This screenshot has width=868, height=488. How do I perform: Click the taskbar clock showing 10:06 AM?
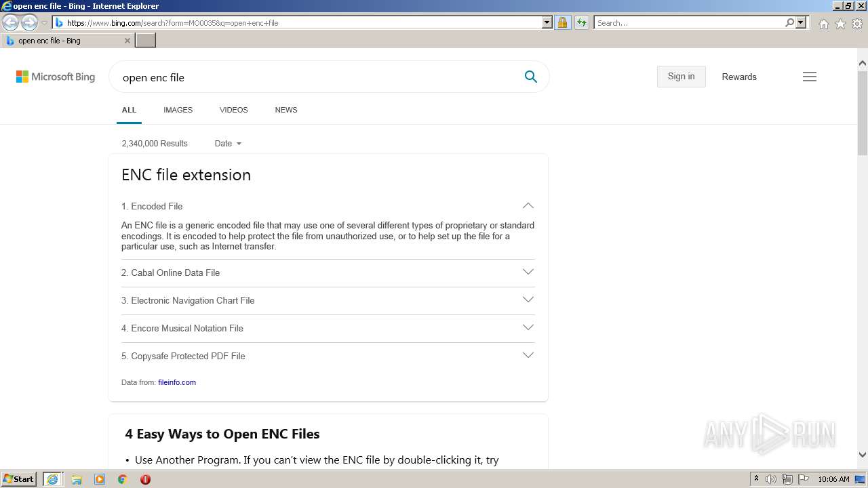833,479
